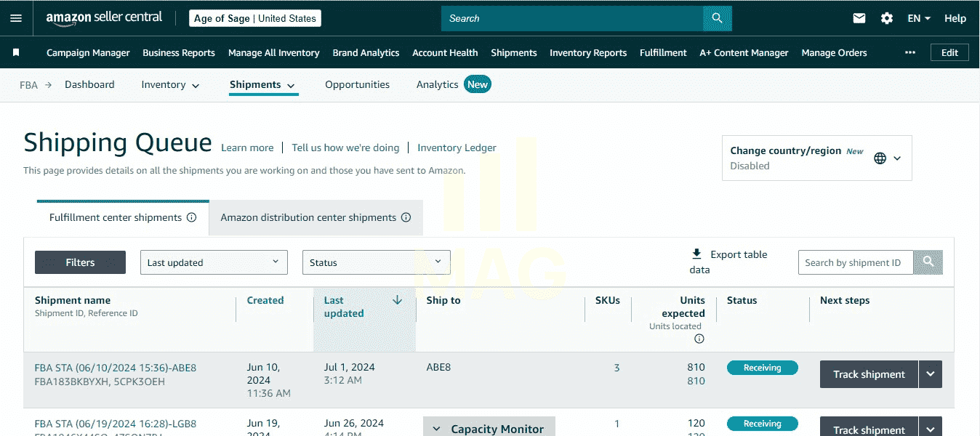Viewport: 980px width, 436px height.
Task: Open Account Health page
Action: pyautogui.click(x=445, y=52)
